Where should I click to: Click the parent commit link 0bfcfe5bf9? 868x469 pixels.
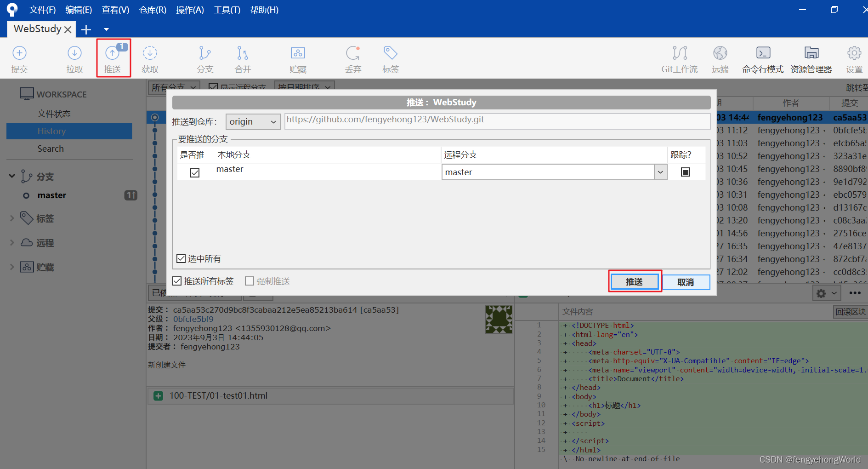click(193, 319)
